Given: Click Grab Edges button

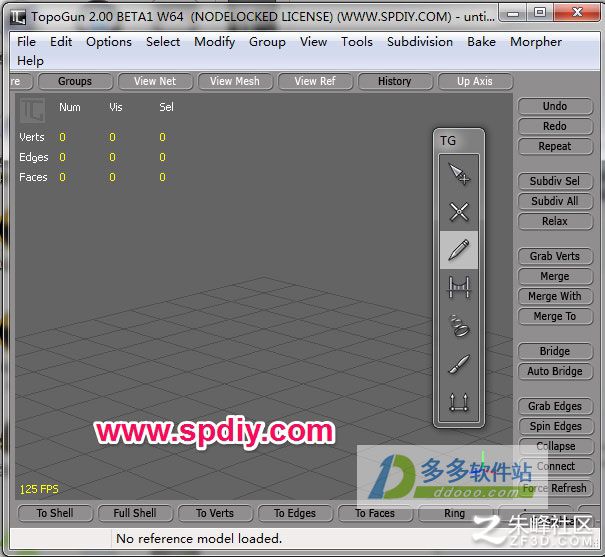Looking at the screenshot, I should (x=555, y=406).
